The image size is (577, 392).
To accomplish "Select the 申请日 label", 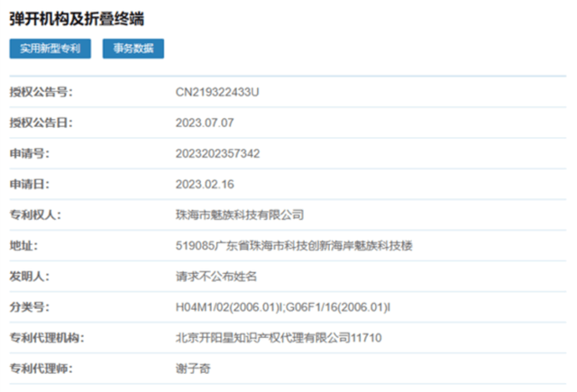I will pyautogui.click(x=30, y=184).
